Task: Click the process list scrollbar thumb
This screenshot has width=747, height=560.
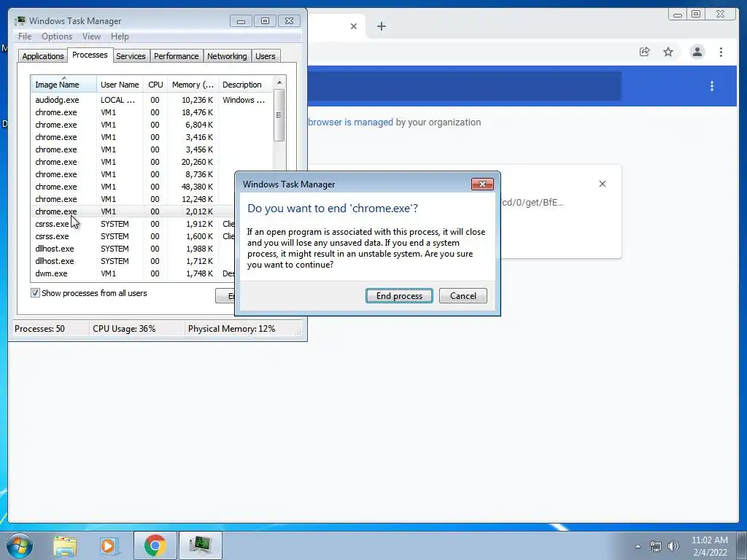Action: [x=279, y=115]
